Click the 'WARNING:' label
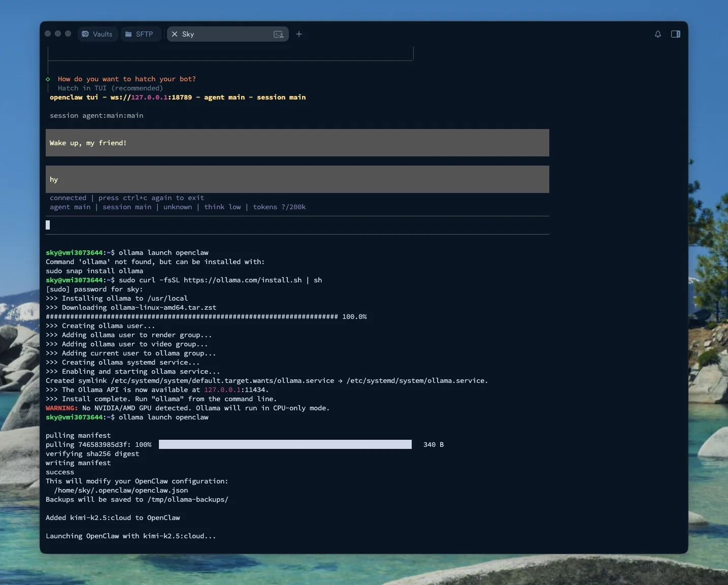 (x=62, y=408)
